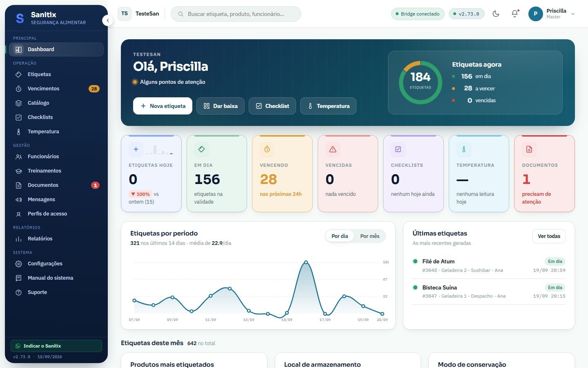Open Funcionários people icon in sidebar
The width and height of the screenshot is (588, 368).
[18, 157]
